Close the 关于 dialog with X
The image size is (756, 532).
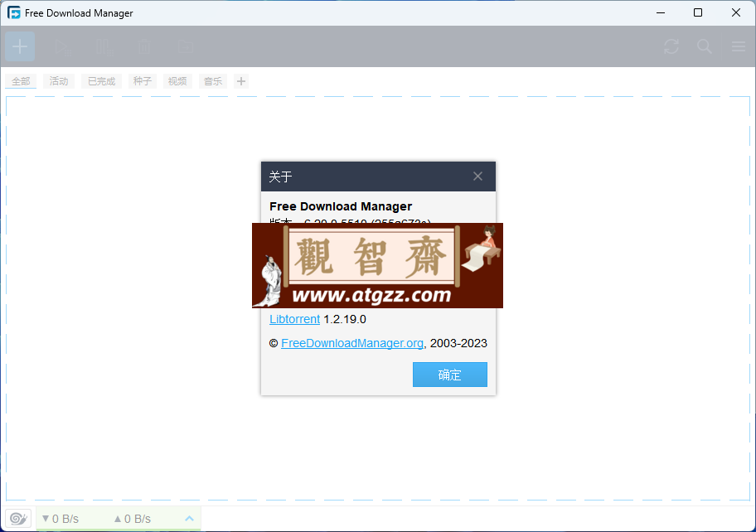point(477,177)
